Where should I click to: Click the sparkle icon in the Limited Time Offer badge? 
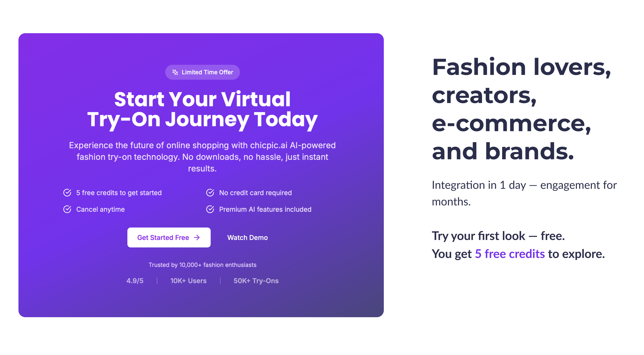point(175,72)
